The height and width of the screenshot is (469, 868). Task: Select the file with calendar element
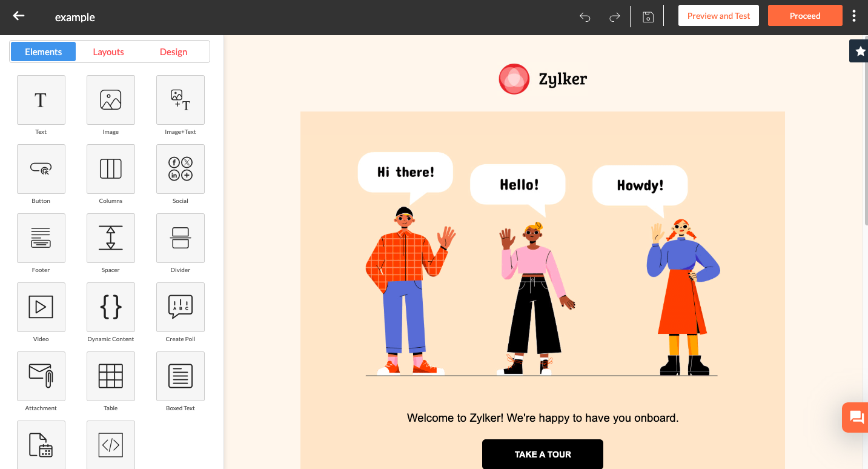coord(41,445)
